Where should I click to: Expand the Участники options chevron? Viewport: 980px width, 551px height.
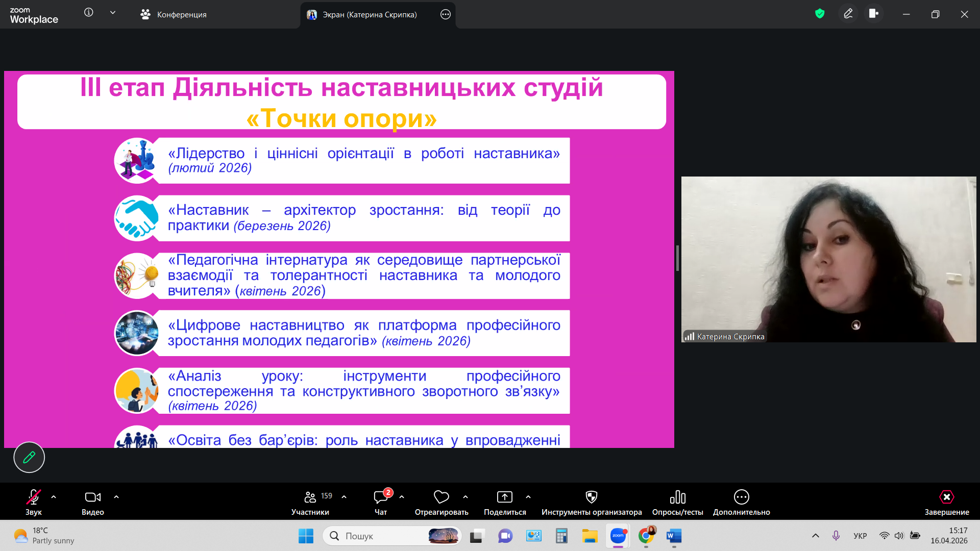click(x=344, y=496)
